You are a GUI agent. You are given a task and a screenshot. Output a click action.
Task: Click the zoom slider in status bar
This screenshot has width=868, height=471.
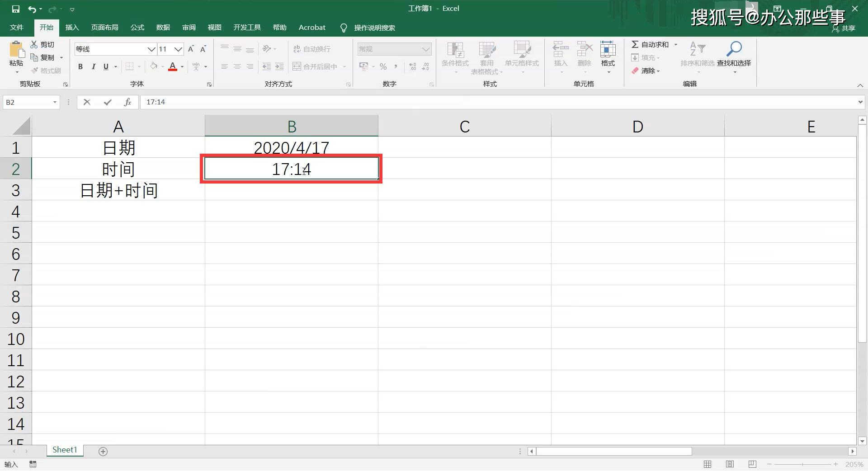802,464
